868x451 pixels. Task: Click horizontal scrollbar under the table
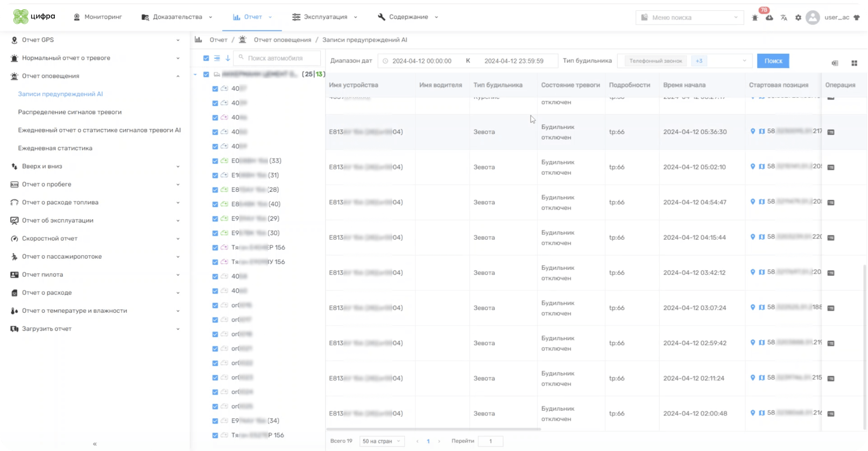click(x=433, y=429)
